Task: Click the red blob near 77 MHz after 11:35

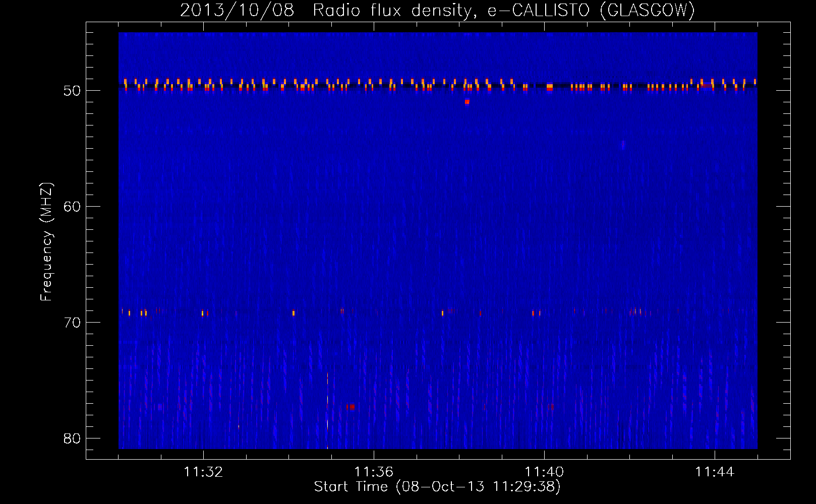Action: 351,407
